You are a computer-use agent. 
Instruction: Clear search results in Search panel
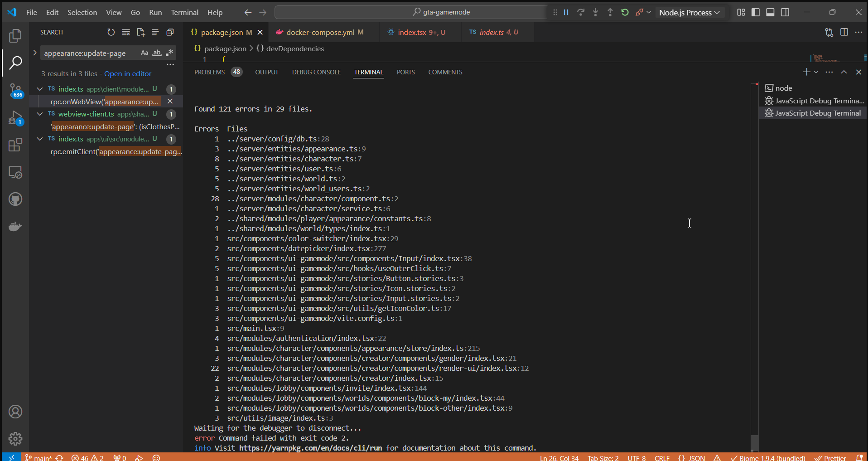pos(126,32)
